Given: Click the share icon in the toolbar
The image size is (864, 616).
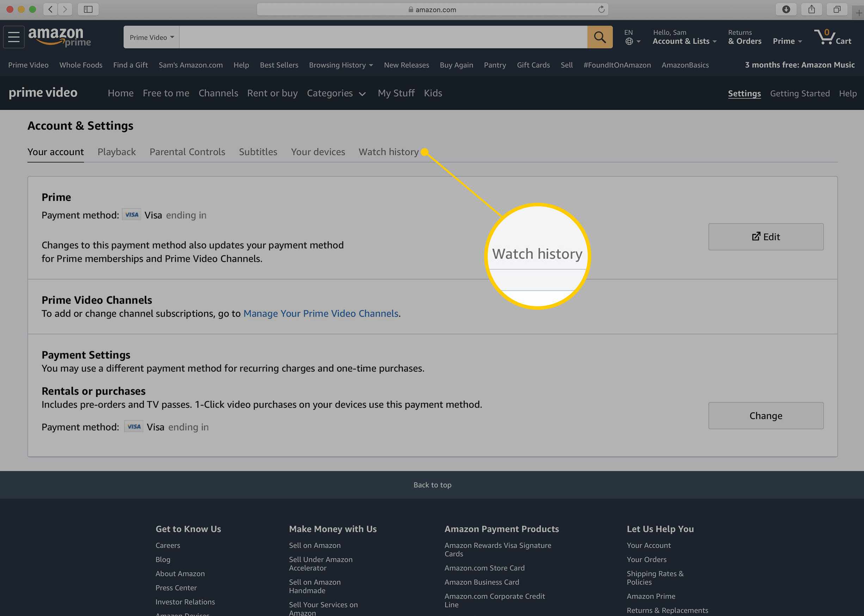Looking at the screenshot, I should [811, 9].
